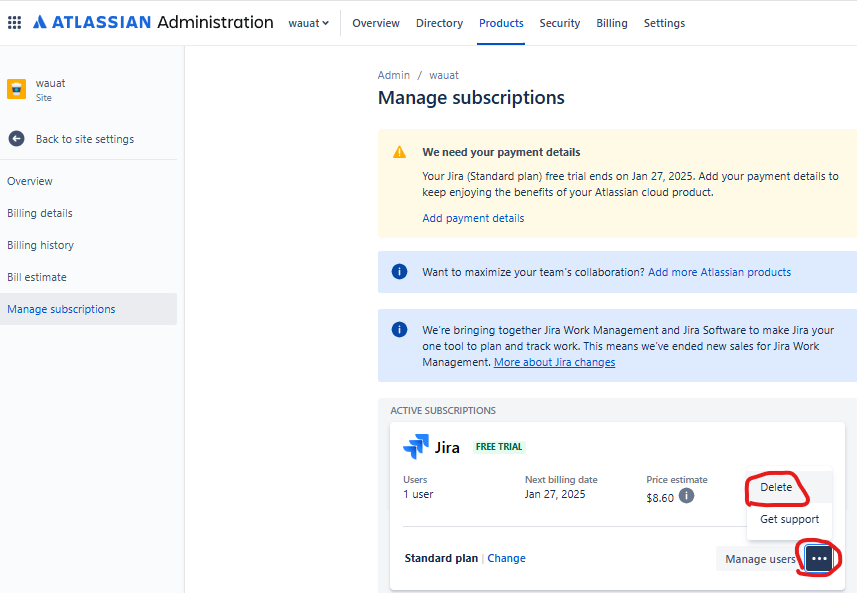Click the Standard plan label
This screenshot has height=593, width=857.
click(x=441, y=558)
